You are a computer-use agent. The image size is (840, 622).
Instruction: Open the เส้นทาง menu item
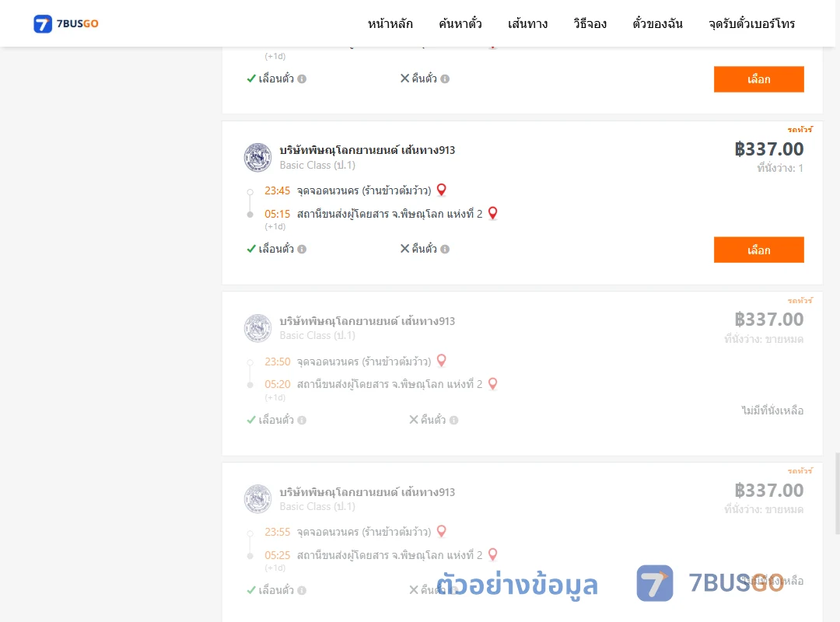pyautogui.click(x=527, y=23)
